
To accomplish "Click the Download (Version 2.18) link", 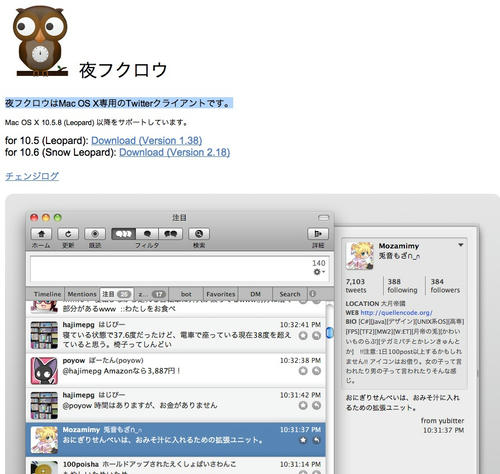I will (175, 152).
